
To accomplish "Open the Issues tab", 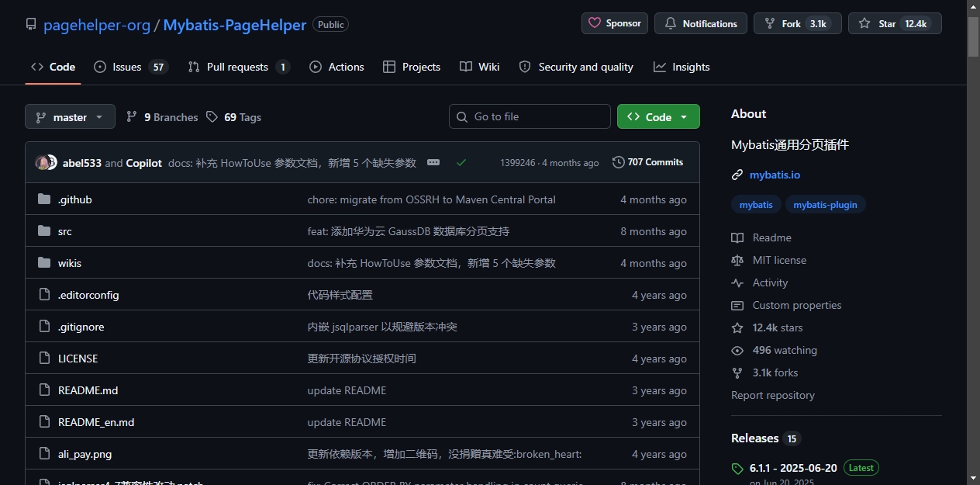I will 130,67.
